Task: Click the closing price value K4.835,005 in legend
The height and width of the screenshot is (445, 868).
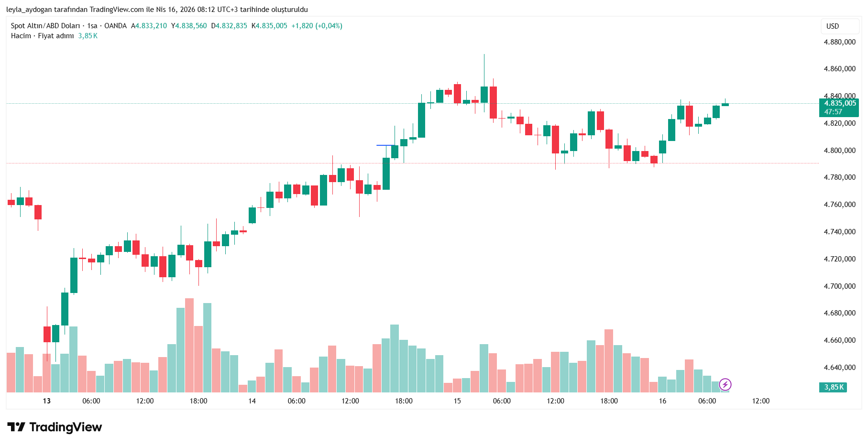Action: [270, 26]
